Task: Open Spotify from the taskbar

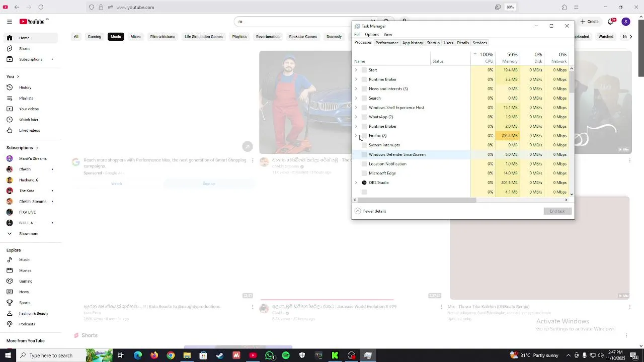Action: [286, 355]
